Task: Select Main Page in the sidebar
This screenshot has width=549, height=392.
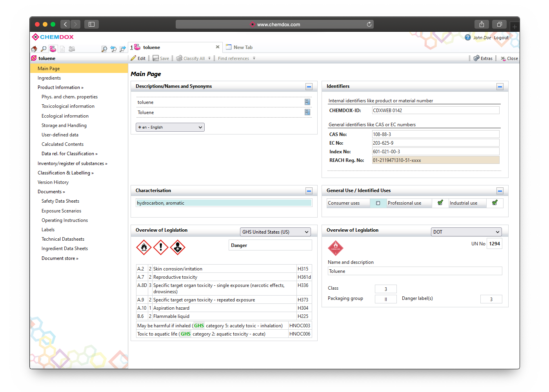Action: [x=79, y=69]
